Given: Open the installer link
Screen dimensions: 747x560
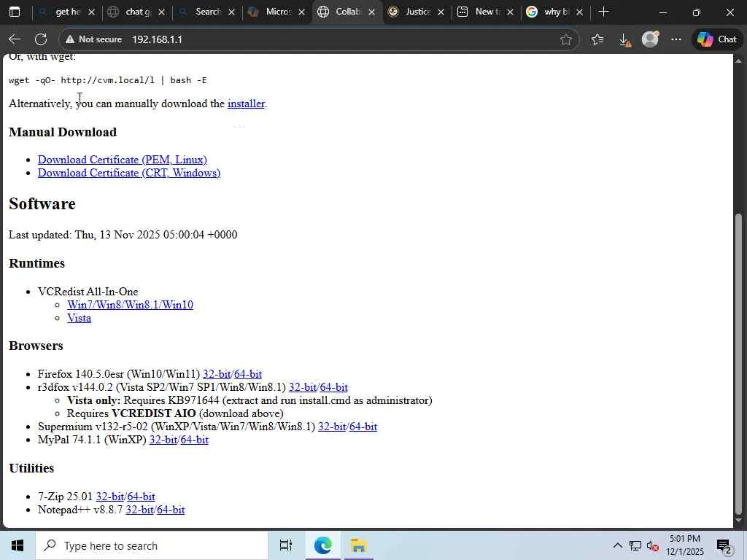Looking at the screenshot, I should tap(246, 104).
